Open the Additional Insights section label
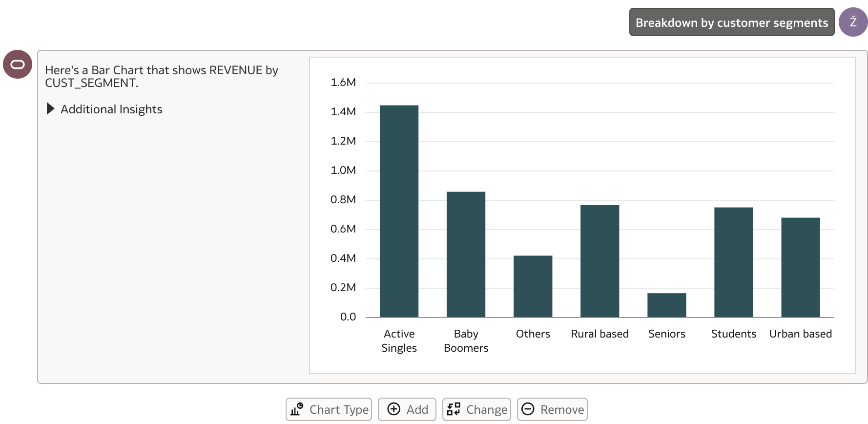 pos(111,109)
